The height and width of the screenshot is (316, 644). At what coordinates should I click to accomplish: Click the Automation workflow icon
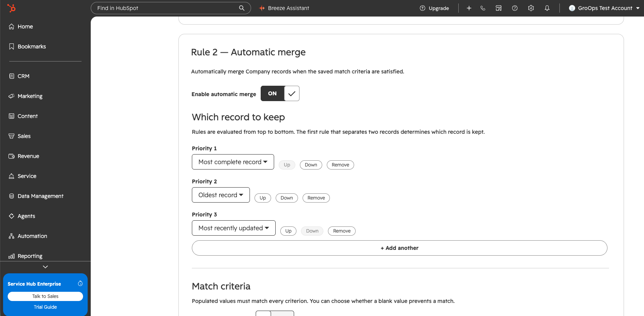[x=12, y=236]
